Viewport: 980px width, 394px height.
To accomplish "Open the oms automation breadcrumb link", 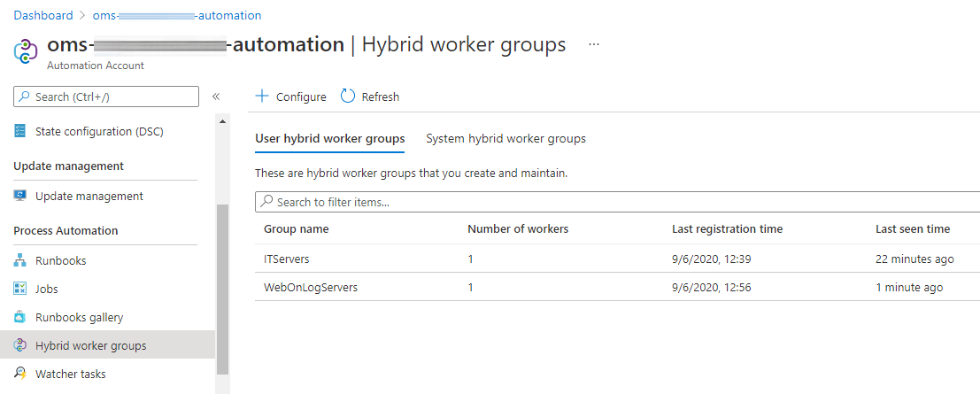I will point(177,15).
